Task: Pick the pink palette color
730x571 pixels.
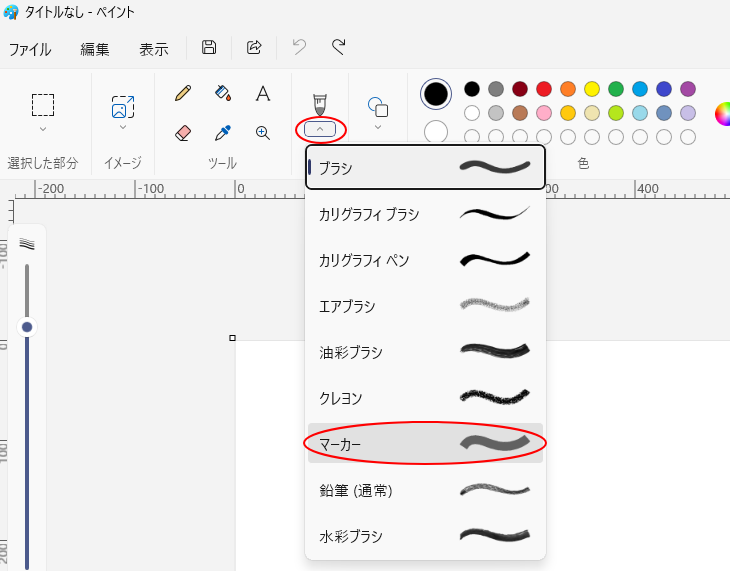Action: pyautogui.click(x=544, y=113)
